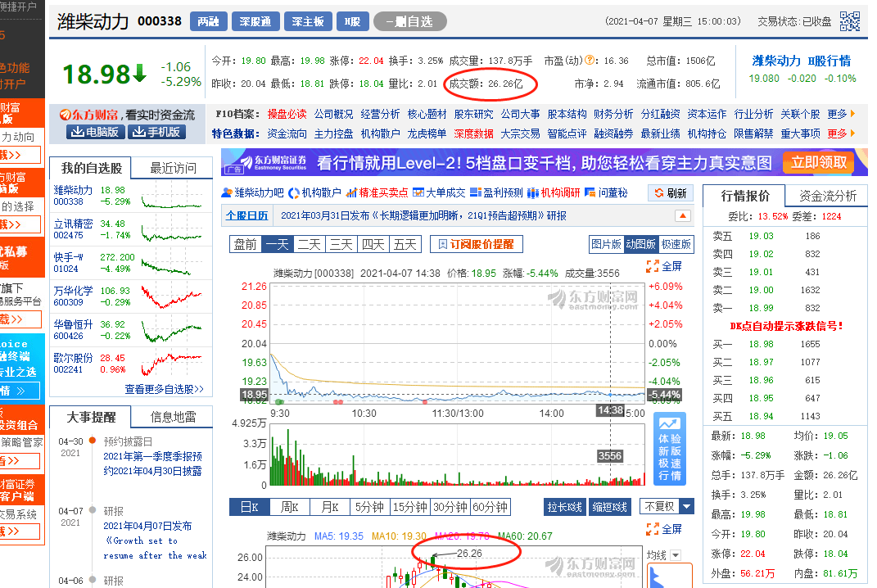This screenshot has height=588, width=877.
Task: Open 精准买卖点 icon link
Action: 377,193
